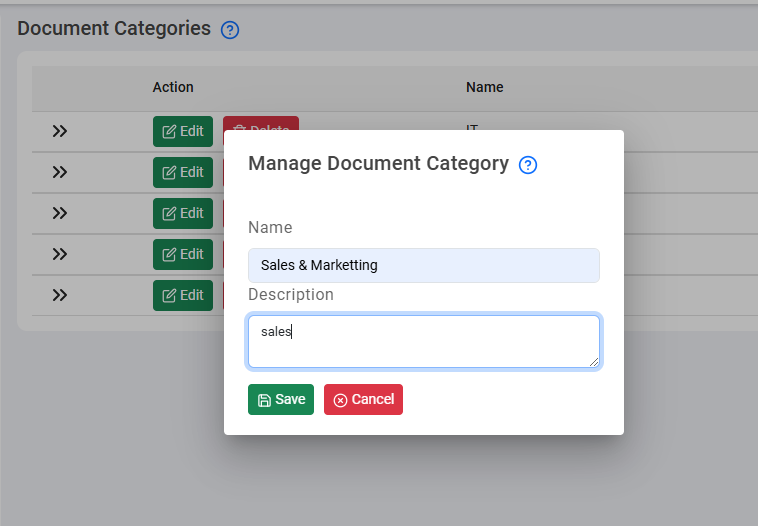Save the document category
This screenshot has height=526, width=758.
pyautogui.click(x=280, y=399)
